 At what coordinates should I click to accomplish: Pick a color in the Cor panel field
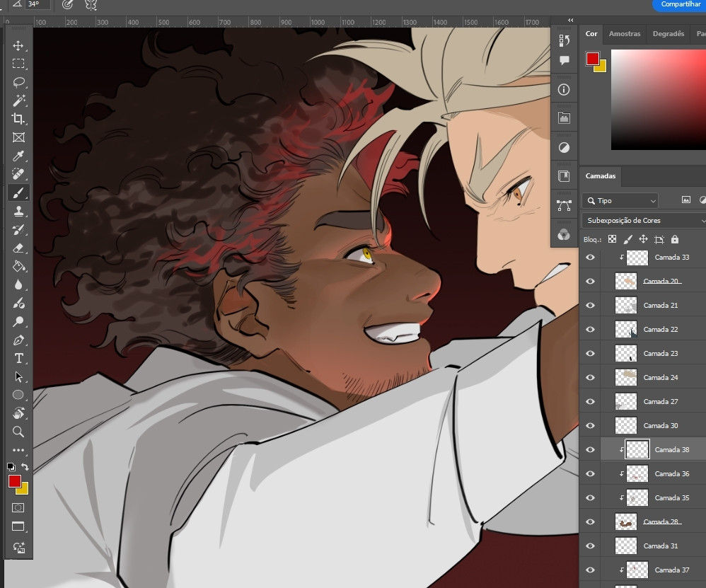[659, 100]
